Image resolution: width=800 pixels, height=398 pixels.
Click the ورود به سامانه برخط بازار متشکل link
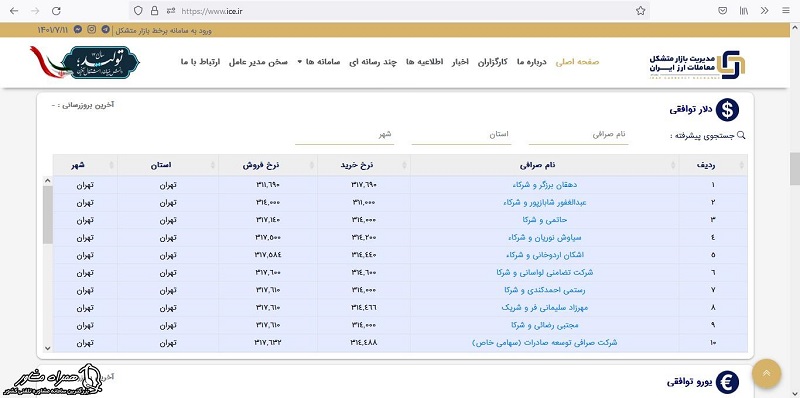coord(164,30)
